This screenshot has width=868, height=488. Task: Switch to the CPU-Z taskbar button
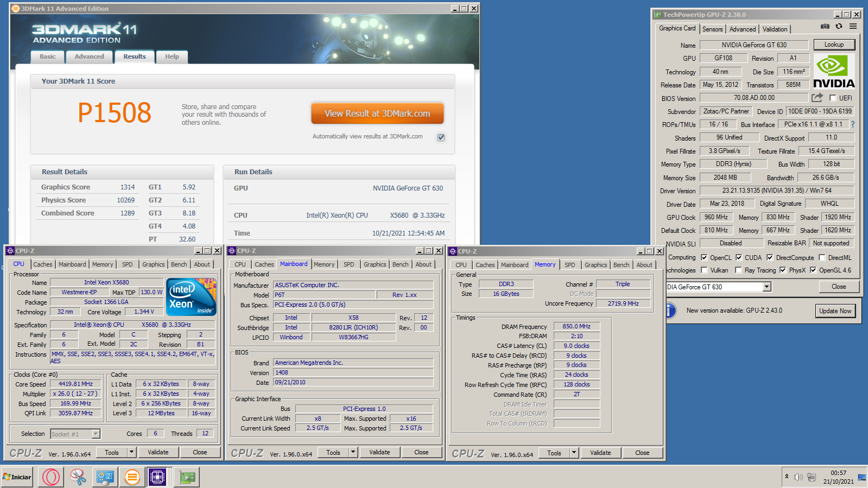[158, 477]
